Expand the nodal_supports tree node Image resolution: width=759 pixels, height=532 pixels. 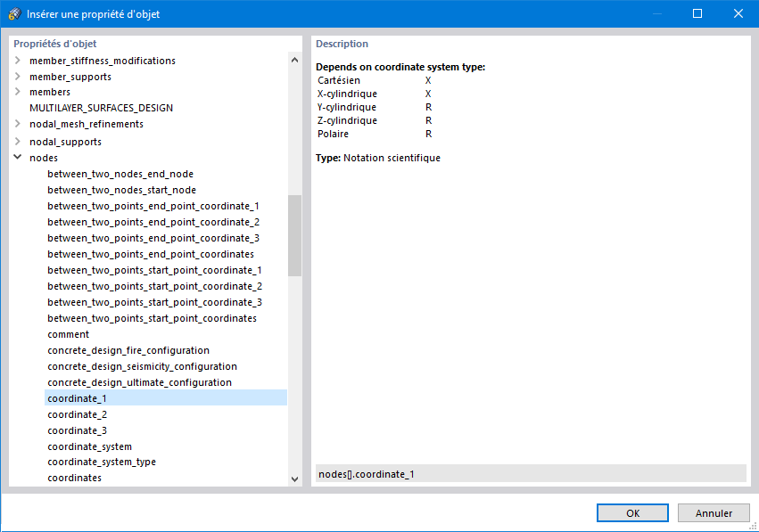pyautogui.click(x=17, y=142)
